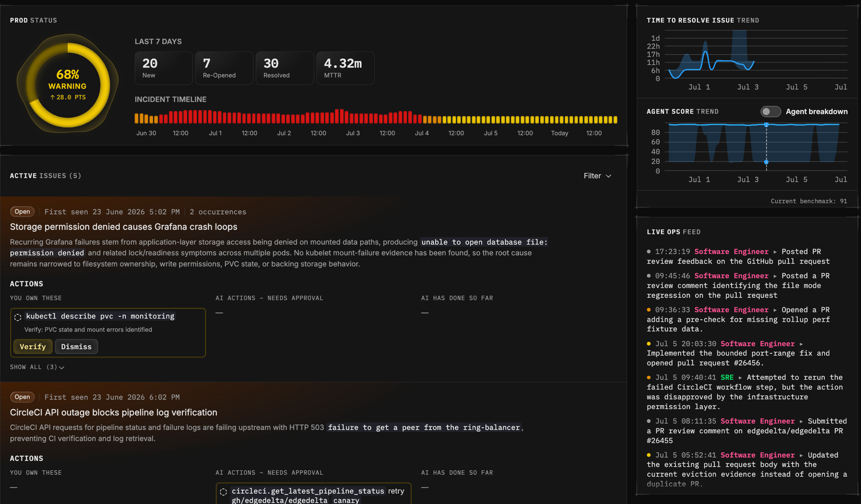The image size is (861, 504).
Task: Click the Verify: PVC state and mount errors text
Action: click(88, 330)
